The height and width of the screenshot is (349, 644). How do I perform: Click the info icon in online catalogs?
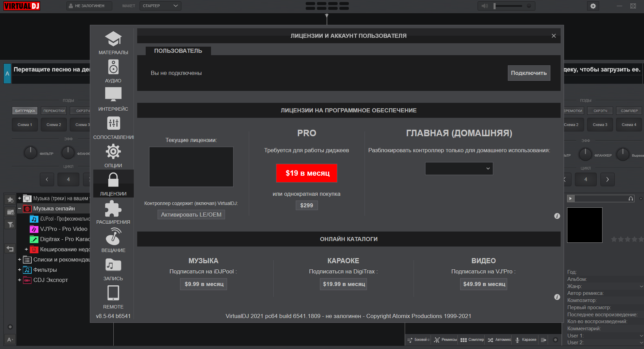[557, 297]
